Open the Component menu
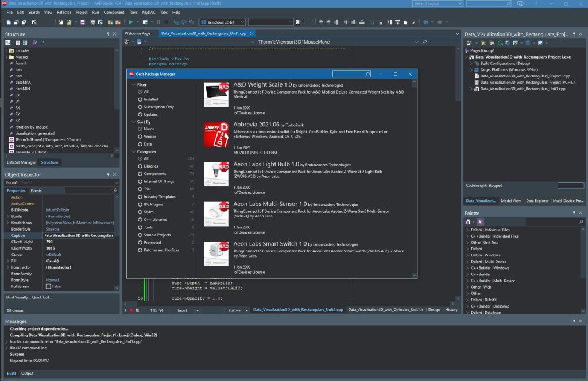Viewport: 588px width, 381px height. 114,13
